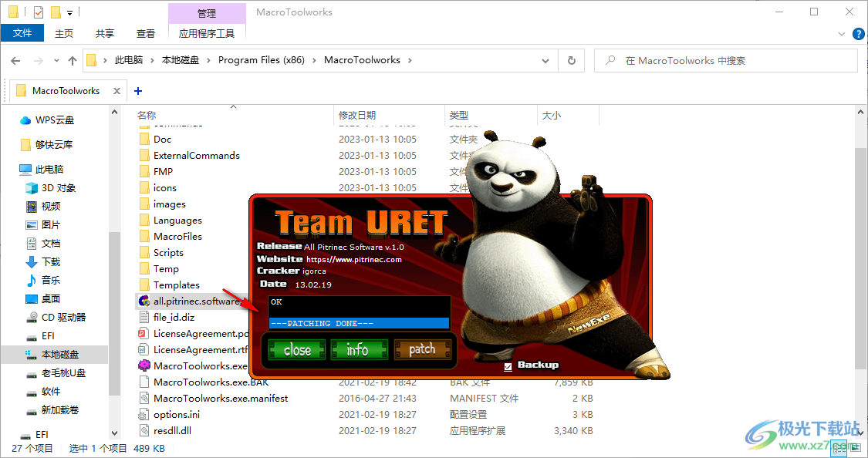Open the quick access toolbar dropdown arrow
This screenshot has height=458, width=868.
tap(69, 12)
